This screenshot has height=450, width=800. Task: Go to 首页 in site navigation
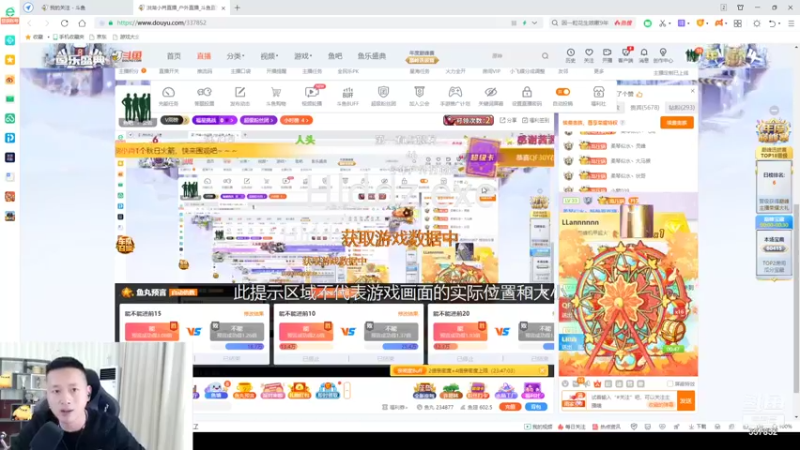tap(173, 56)
